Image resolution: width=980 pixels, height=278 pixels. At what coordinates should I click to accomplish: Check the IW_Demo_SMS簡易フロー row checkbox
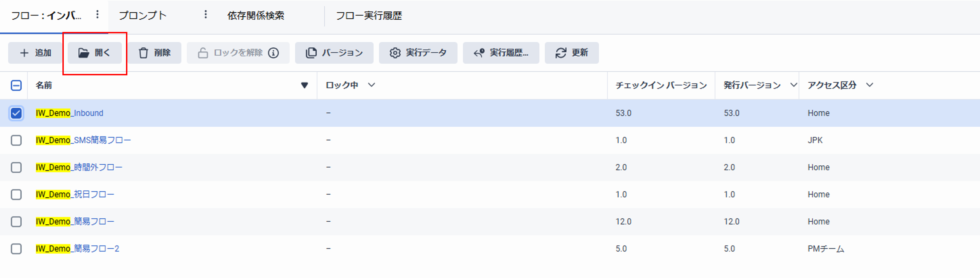pyautogui.click(x=16, y=140)
